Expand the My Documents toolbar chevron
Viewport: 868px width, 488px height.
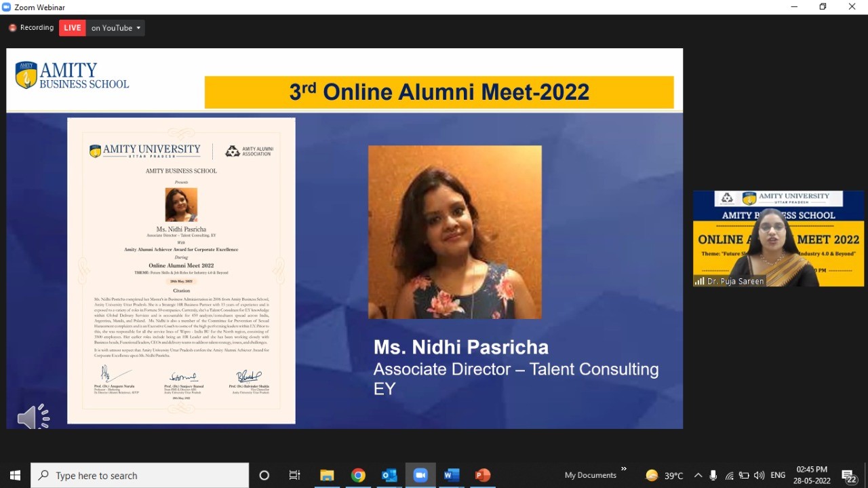click(x=624, y=469)
